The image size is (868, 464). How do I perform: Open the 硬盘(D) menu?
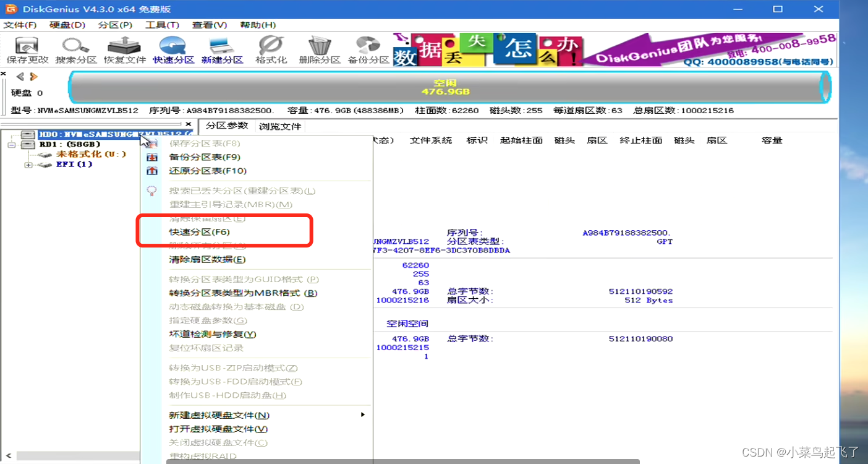tap(67, 25)
